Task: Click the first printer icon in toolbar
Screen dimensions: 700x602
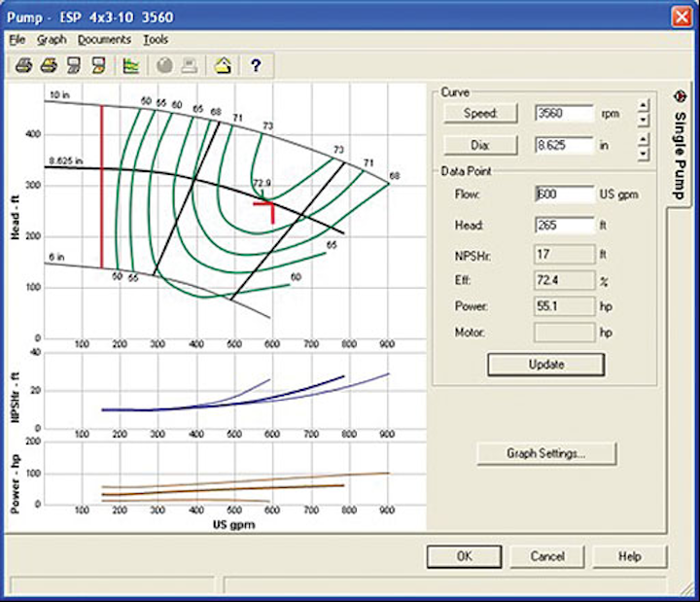Action: (23, 66)
